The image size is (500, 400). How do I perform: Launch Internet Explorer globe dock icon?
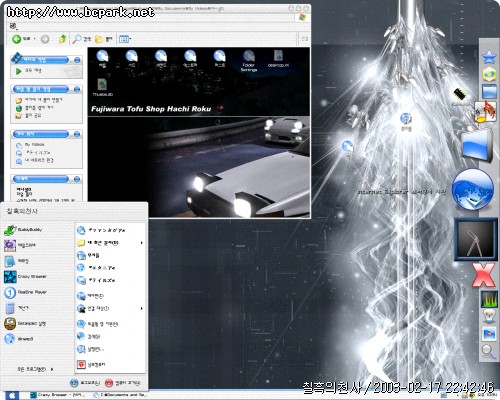coord(473,189)
